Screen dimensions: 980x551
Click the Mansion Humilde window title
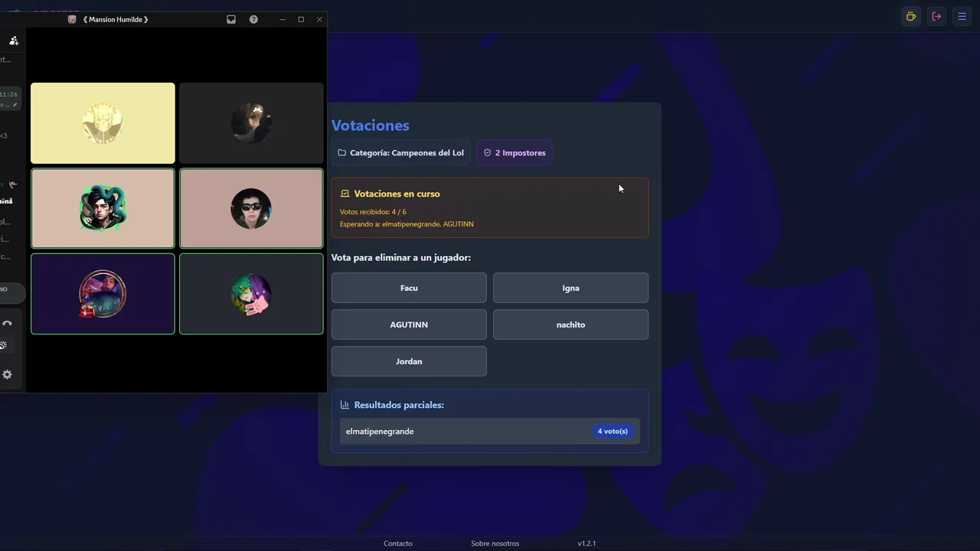click(x=116, y=19)
